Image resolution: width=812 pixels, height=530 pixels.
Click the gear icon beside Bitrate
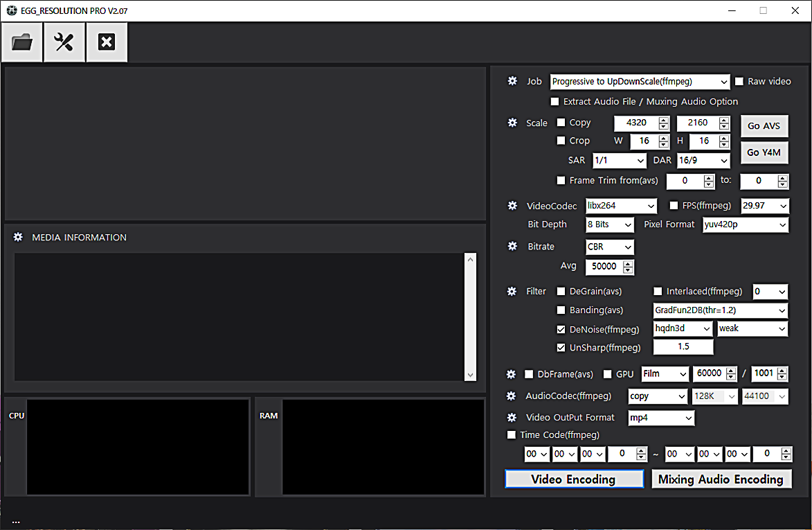pyautogui.click(x=512, y=246)
